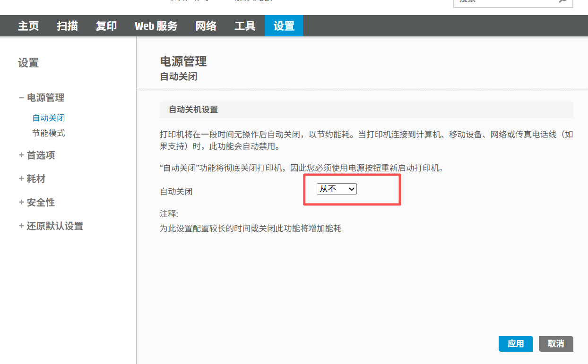Click the active 设置 tab
Screen dimensions: 588x364
pyautogui.click(x=284, y=26)
